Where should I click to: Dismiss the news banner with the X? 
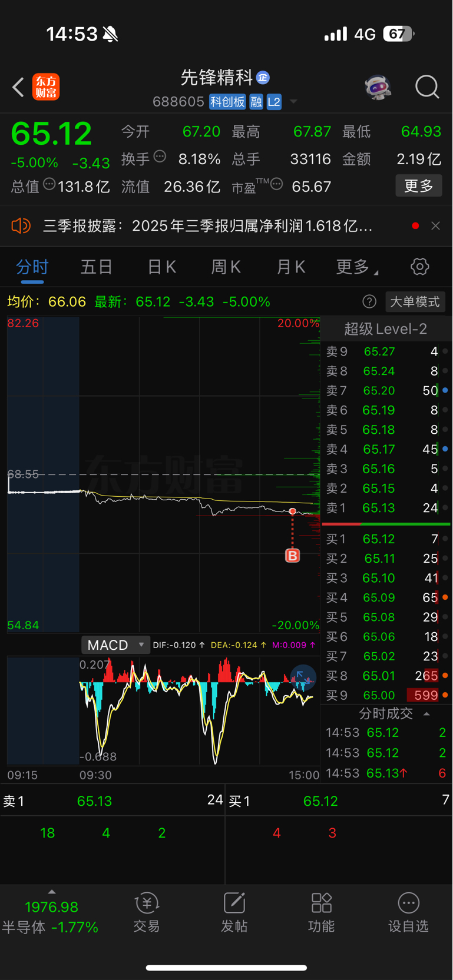435,226
